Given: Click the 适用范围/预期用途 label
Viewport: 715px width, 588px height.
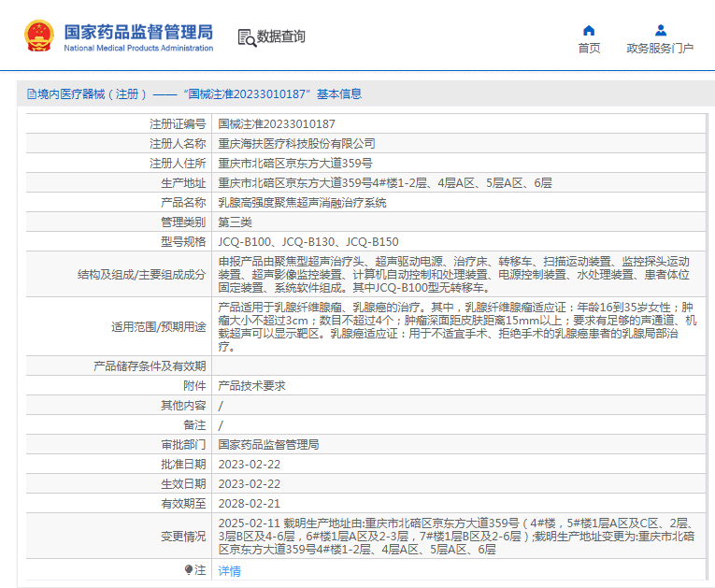Looking at the screenshot, I should 159,326.
